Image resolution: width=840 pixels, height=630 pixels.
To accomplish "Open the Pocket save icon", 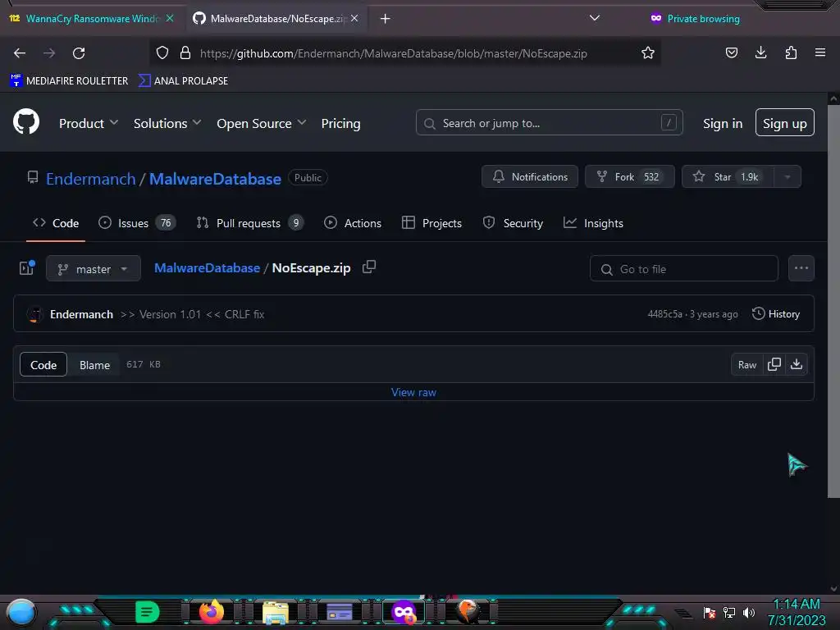I will click(731, 53).
